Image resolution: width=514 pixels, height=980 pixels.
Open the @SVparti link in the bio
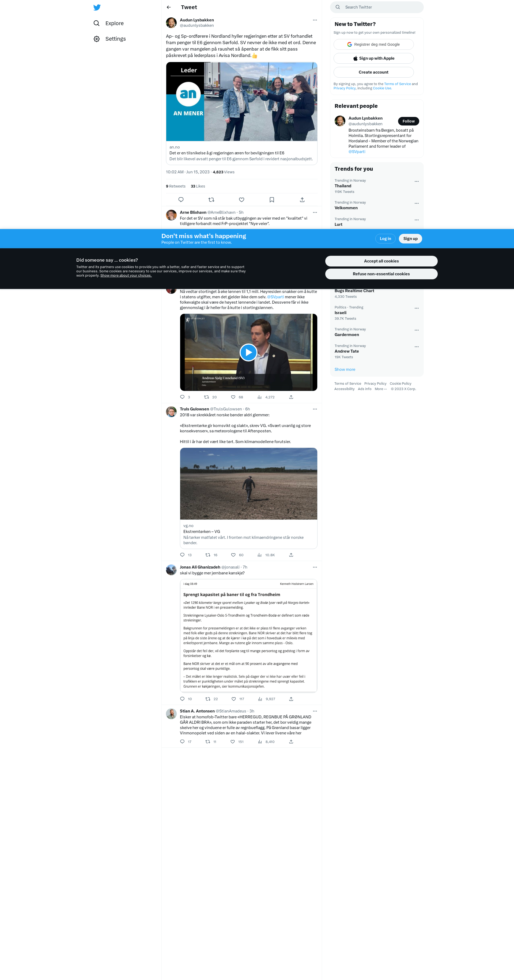coord(357,152)
